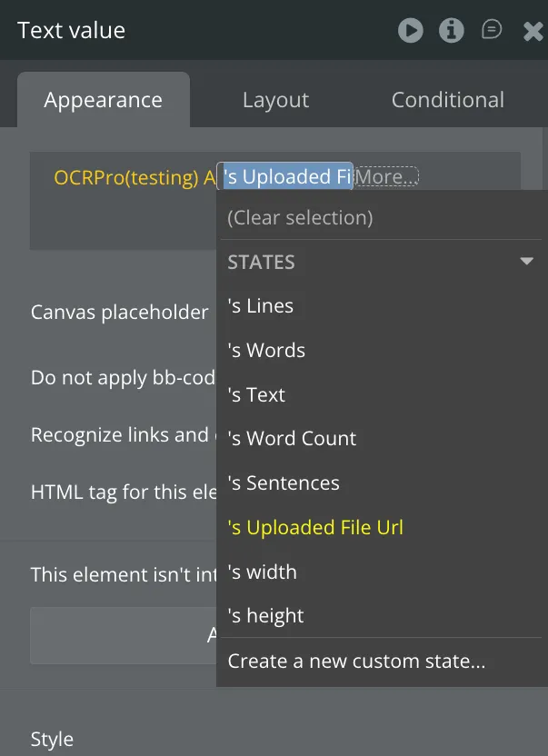Select 's Text state option
Image resolution: width=548 pixels, height=756 pixels.
point(256,395)
